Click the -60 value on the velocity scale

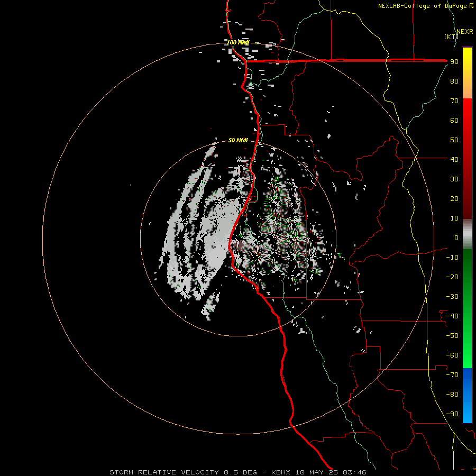[452, 355]
